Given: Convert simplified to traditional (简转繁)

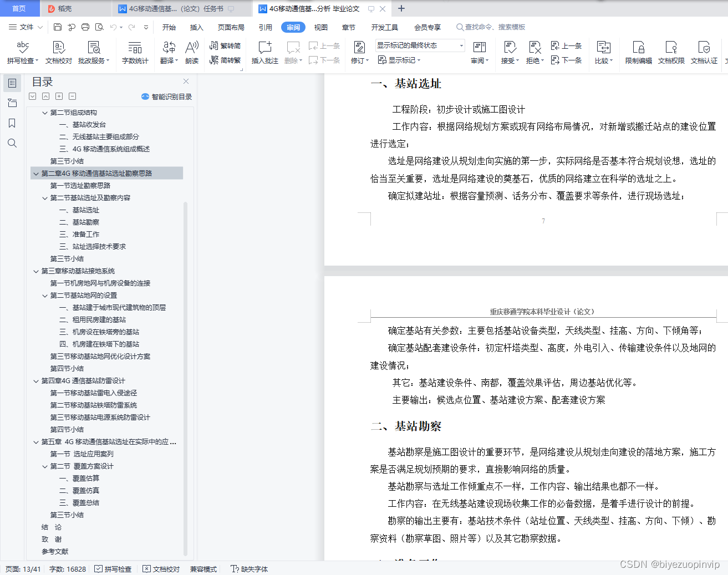Looking at the screenshot, I should click(x=225, y=60).
